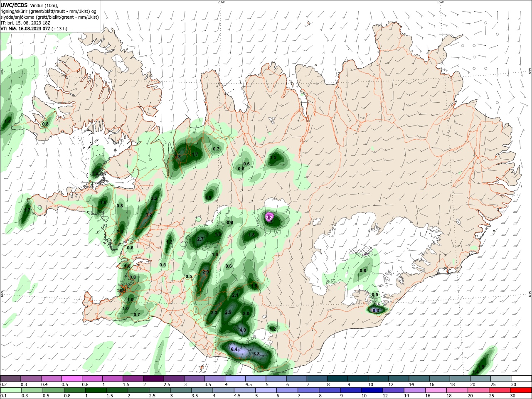532x399 pixels.
Task: Click the 1.5 value on the northern rain cell
Action: [x=273, y=158]
